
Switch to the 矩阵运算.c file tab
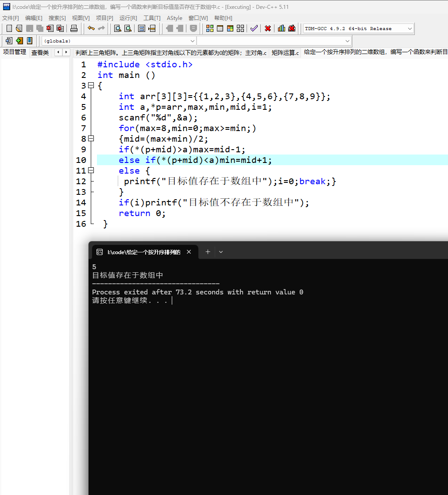[x=285, y=53]
